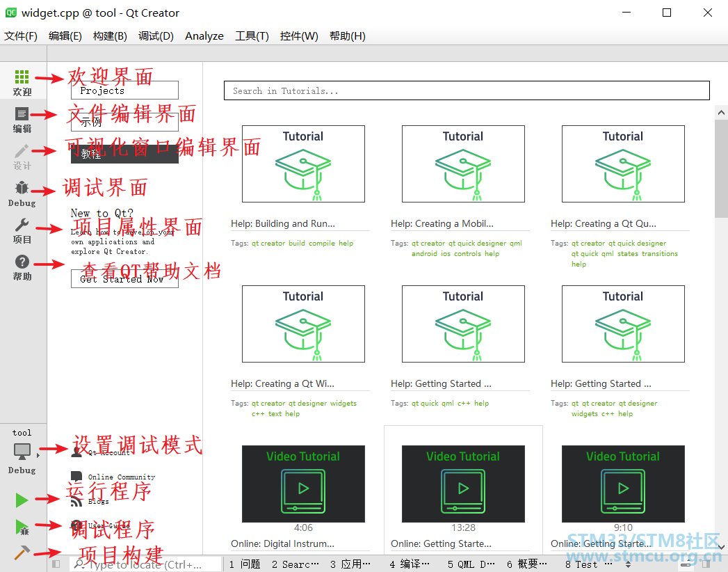Open Digital Instrument video tutorial 4:06
The height and width of the screenshot is (572, 728).
(x=303, y=484)
